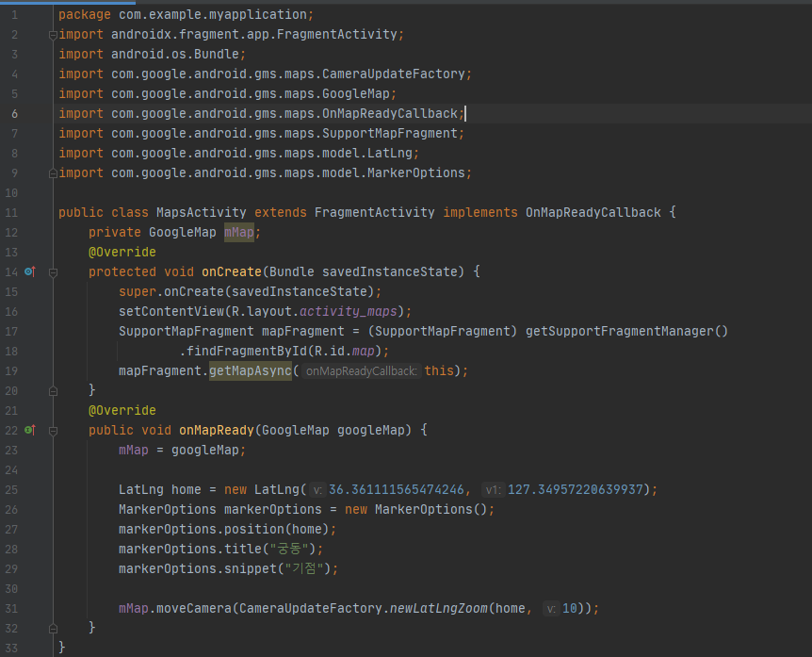This screenshot has width=812, height=657.
Task: Click the 'mMap = googleMap' assignment
Action: (x=183, y=451)
